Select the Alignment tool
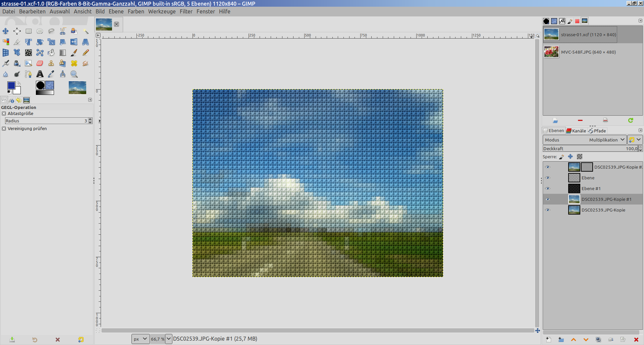The height and width of the screenshot is (345, 644). (17, 31)
